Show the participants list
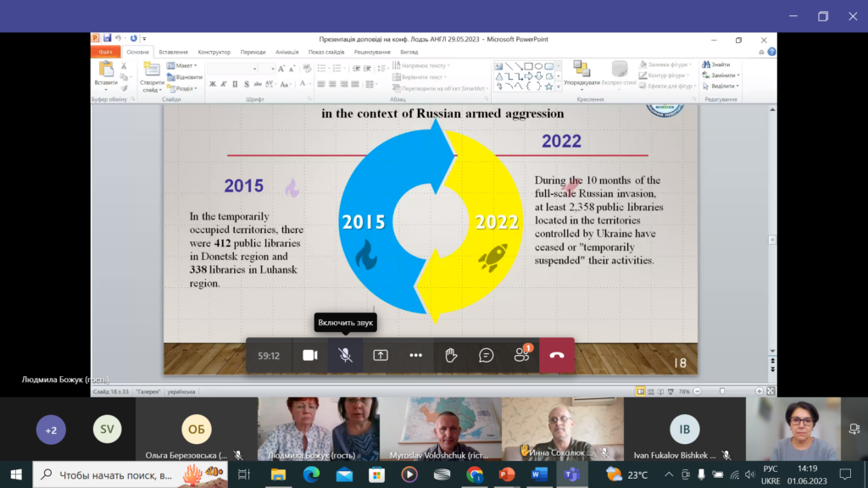 click(x=522, y=355)
